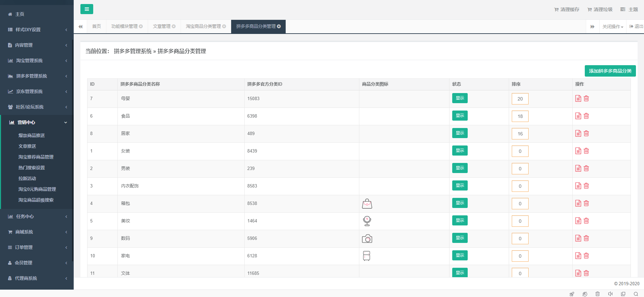Click the edit icon for 箱包 row
Image resolution: width=644 pixels, height=297 pixels.
[578, 203]
